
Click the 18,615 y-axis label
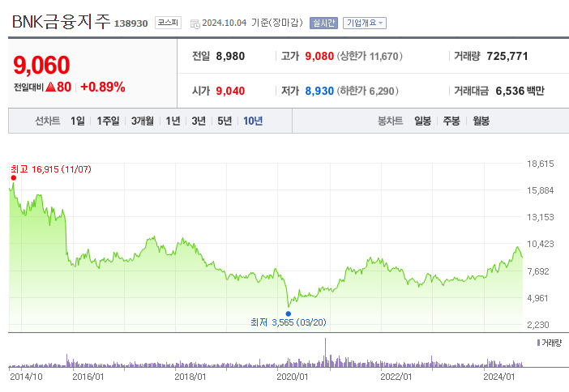click(541, 164)
